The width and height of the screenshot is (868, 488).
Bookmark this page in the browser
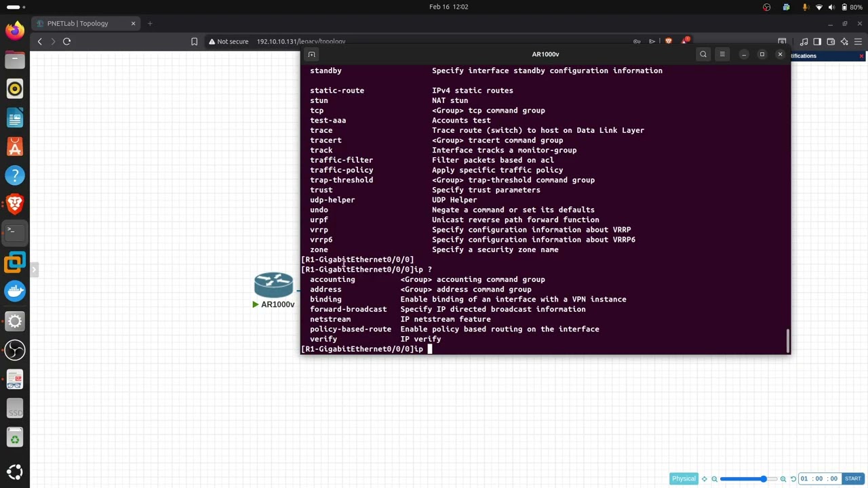tap(194, 41)
